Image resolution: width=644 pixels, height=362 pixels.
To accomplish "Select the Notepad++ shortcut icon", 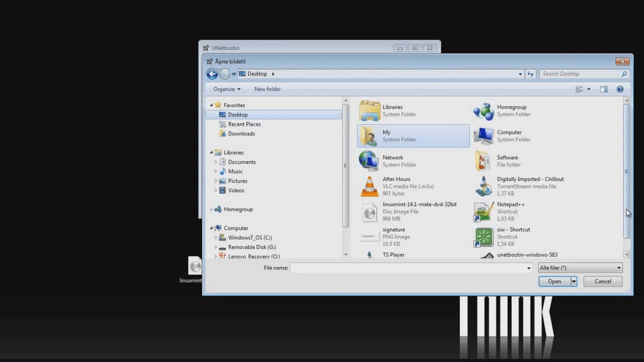I will click(483, 212).
